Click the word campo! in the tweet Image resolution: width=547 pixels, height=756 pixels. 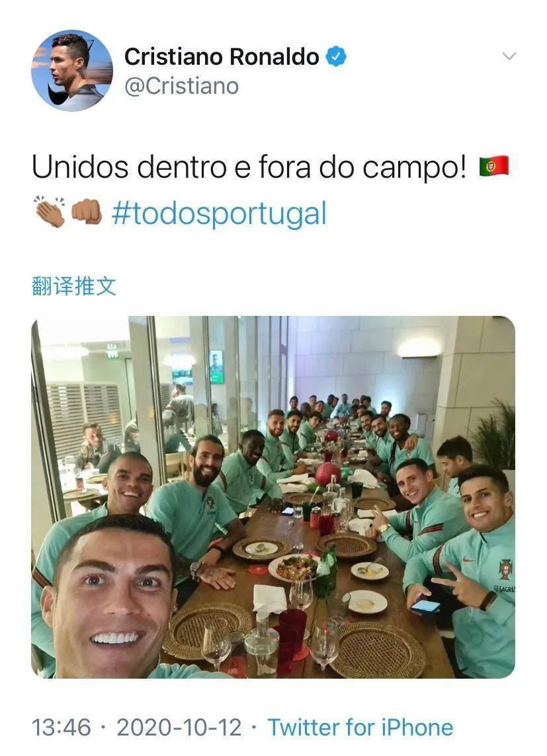pyautogui.click(x=414, y=168)
